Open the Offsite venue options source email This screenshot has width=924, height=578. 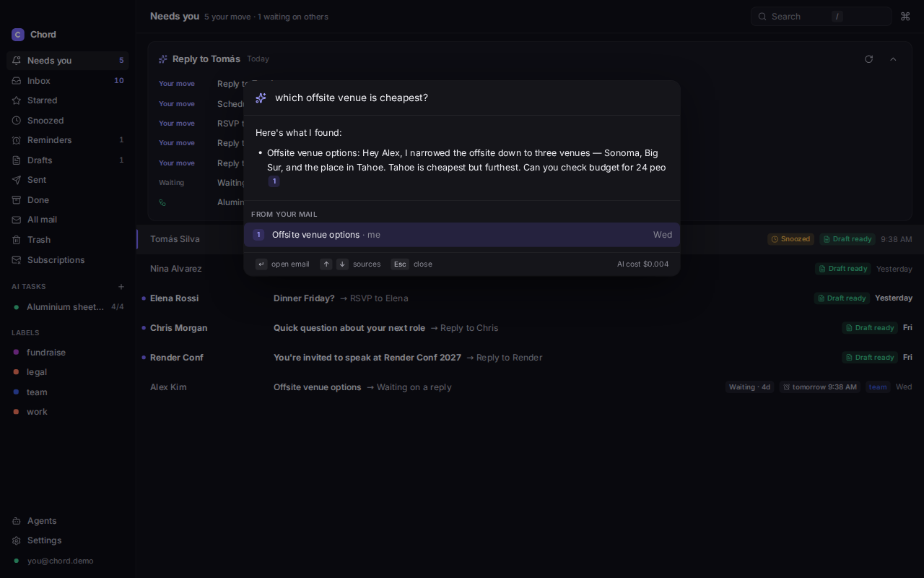click(462, 235)
